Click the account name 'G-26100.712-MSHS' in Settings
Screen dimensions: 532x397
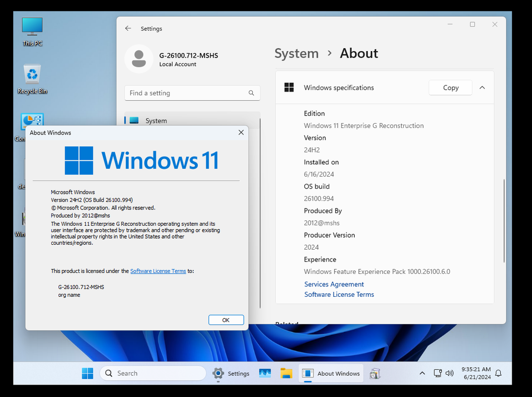pyautogui.click(x=189, y=56)
